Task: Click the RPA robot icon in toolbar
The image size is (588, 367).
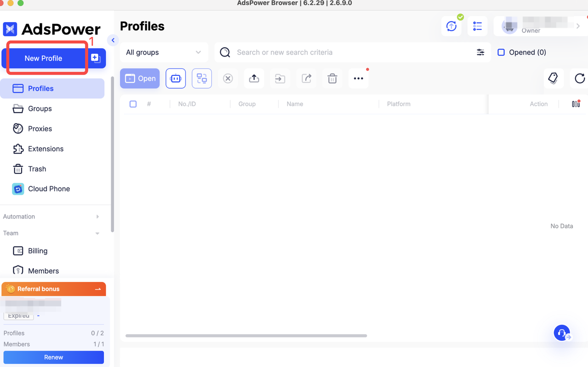Action: [x=175, y=79]
